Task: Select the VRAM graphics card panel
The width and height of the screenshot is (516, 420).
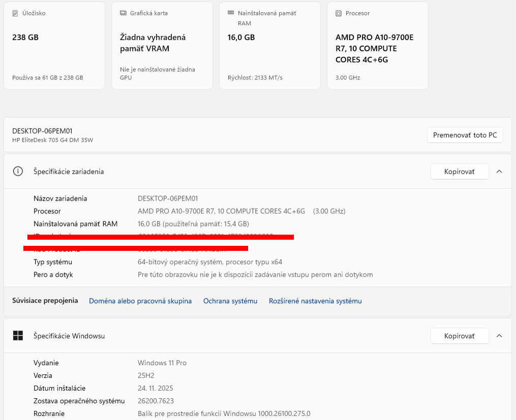Action: (162, 45)
